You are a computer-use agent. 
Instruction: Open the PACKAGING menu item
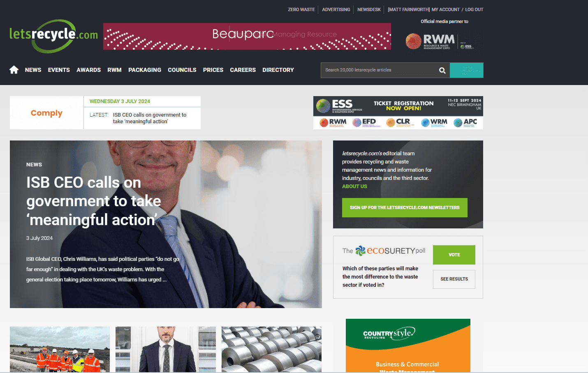point(145,70)
